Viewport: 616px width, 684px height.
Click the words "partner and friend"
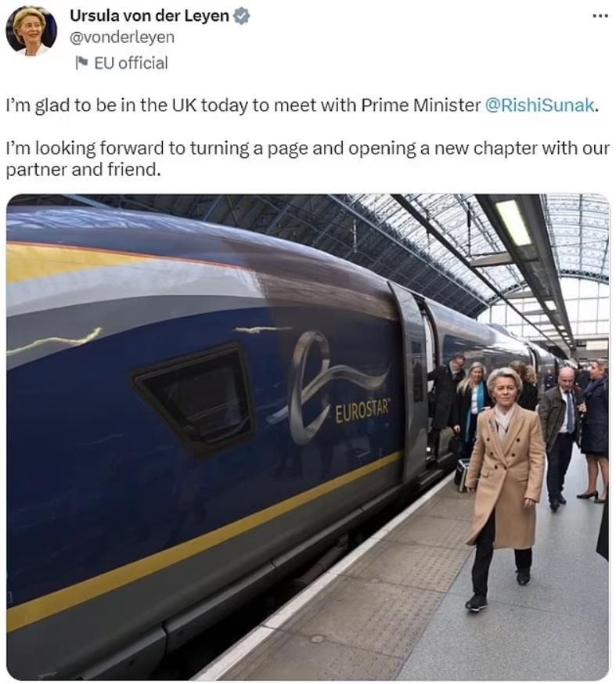[x=81, y=169]
